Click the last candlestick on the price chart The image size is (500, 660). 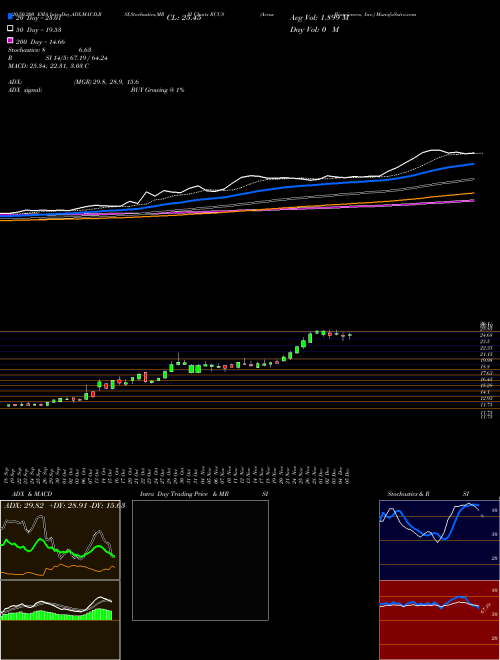pos(349,335)
